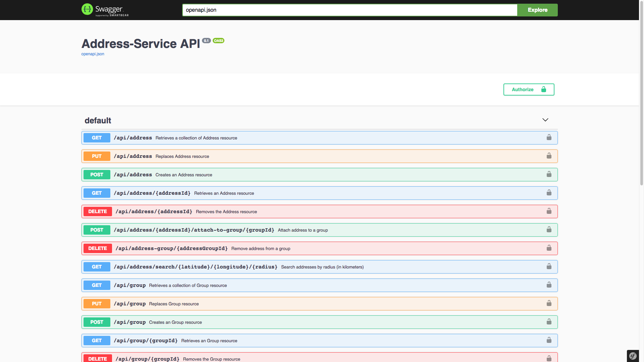Expand PUT /api/address Replaces Address resource
Screen dimensions: 644x362
319,156
